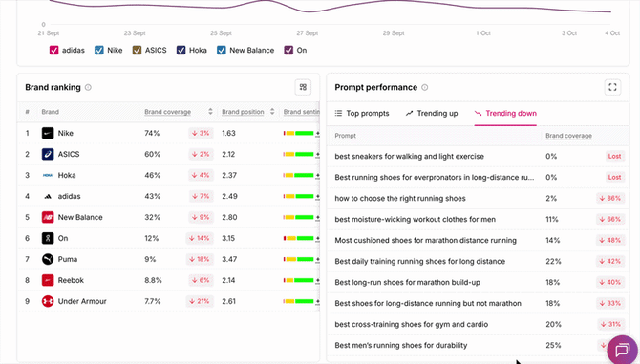Uncheck the ASICS legend checkbox
This screenshot has height=364, width=640.
[137, 51]
